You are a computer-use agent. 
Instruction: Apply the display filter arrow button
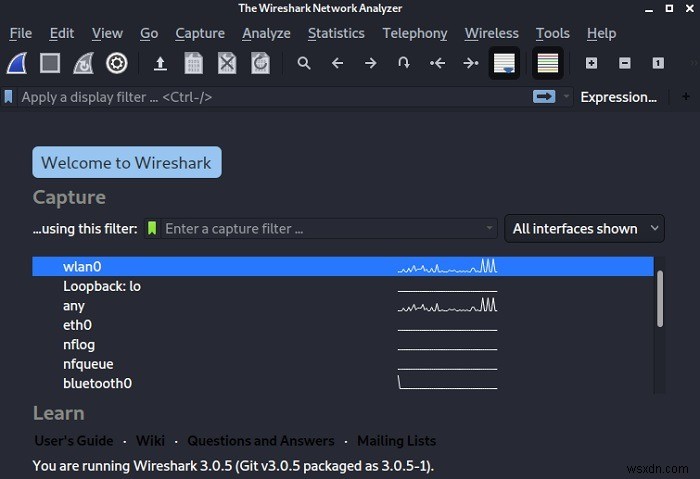coord(544,96)
